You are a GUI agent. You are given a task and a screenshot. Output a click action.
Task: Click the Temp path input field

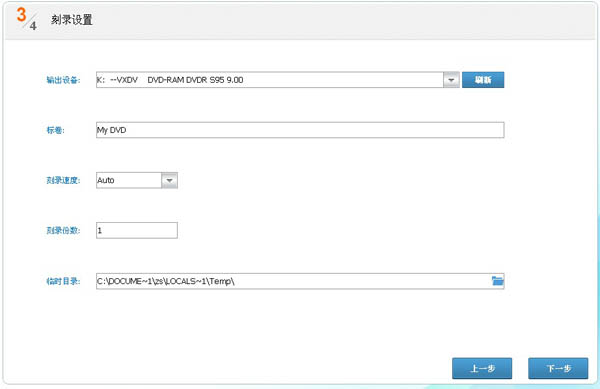point(300,281)
